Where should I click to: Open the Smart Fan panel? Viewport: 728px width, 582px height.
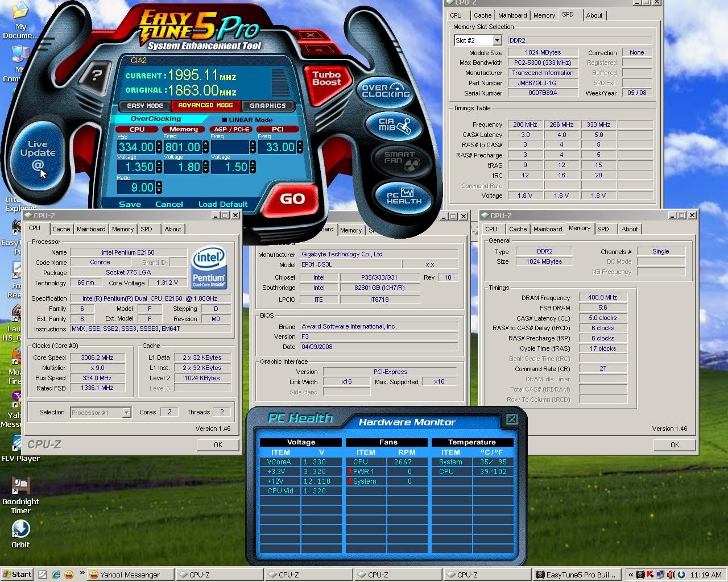tap(403, 161)
